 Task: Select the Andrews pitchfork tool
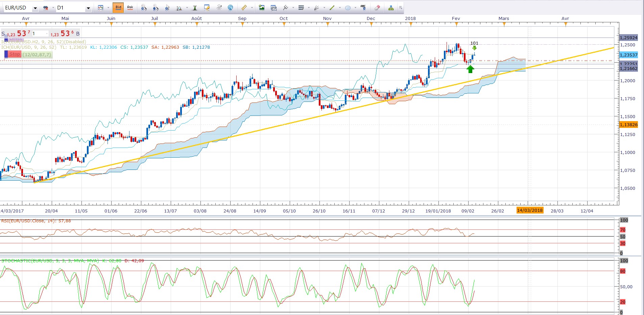[286, 7]
